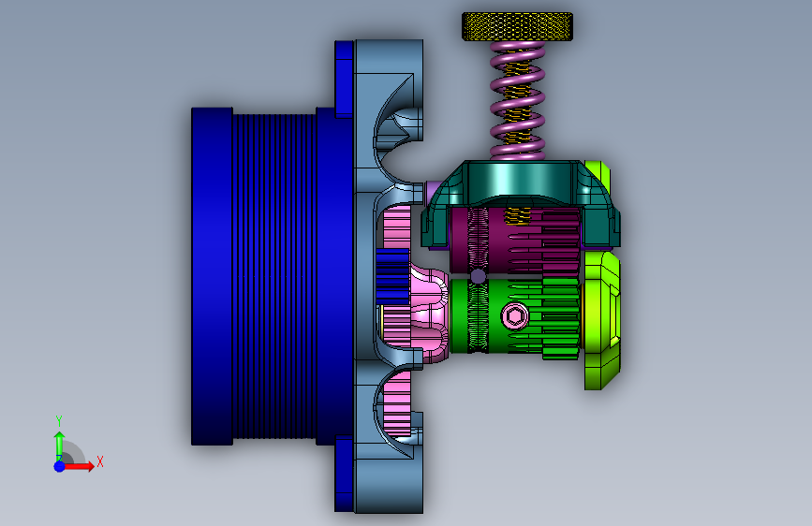The height and width of the screenshot is (526, 812).
Task: Select the grey-blue gearbox housing
Action: pyautogui.click(x=389, y=276)
